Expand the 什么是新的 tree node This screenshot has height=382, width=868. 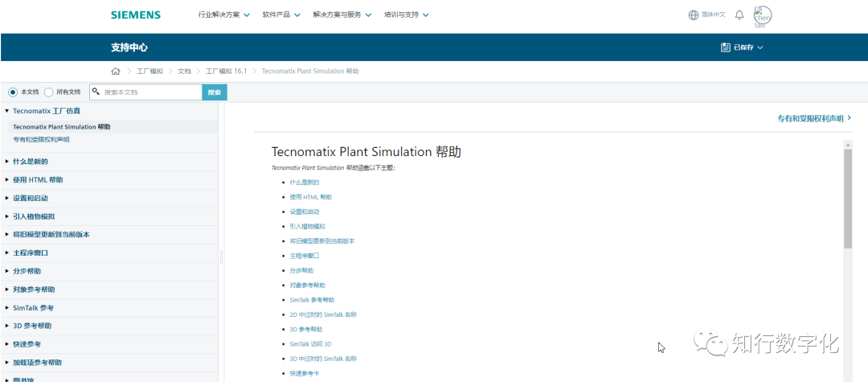click(x=6, y=162)
